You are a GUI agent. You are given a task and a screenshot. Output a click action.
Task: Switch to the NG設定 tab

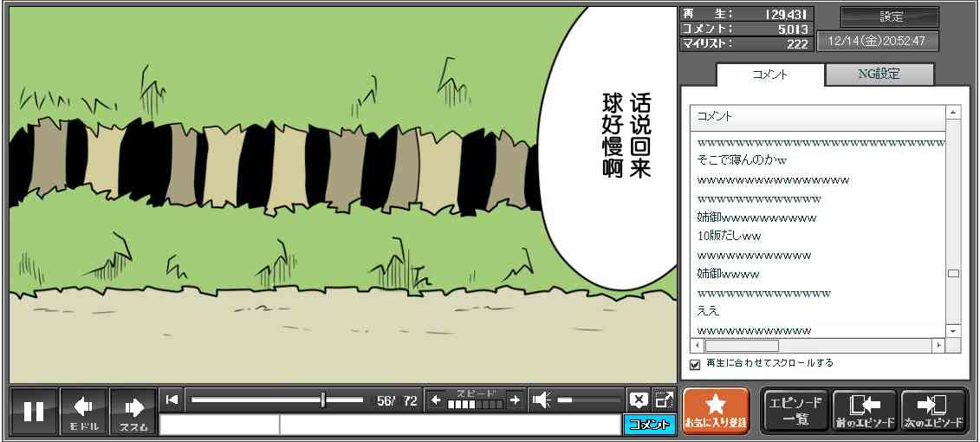tap(879, 75)
